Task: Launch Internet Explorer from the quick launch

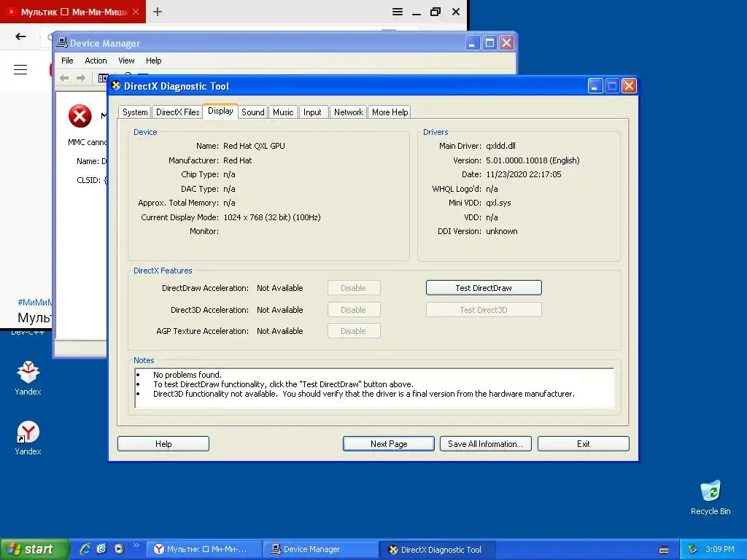Action: coord(85,549)
